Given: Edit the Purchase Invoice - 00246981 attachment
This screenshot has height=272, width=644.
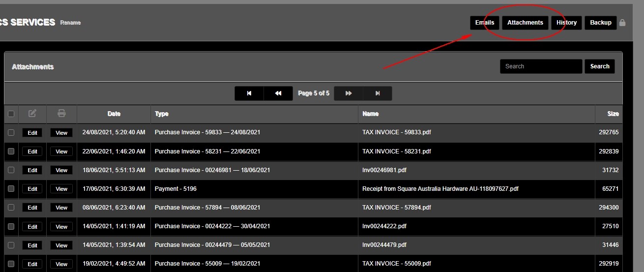Looking at the screenshot, I should (32, 170).
